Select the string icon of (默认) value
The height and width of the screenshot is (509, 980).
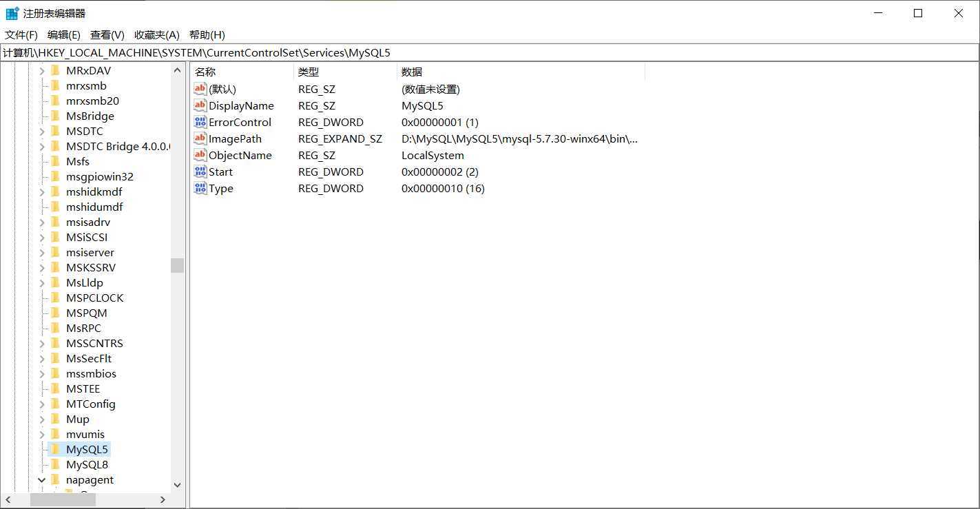[200, 89]
